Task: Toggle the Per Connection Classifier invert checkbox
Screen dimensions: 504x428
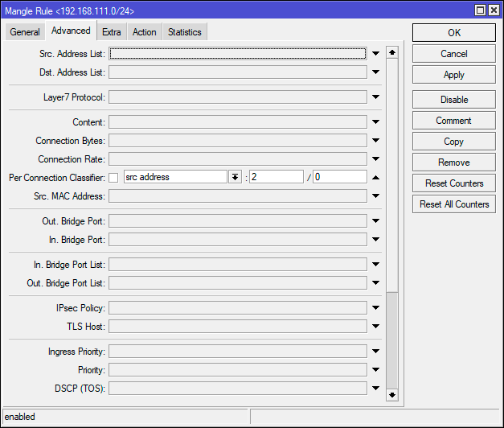Action: click(113, 178)
